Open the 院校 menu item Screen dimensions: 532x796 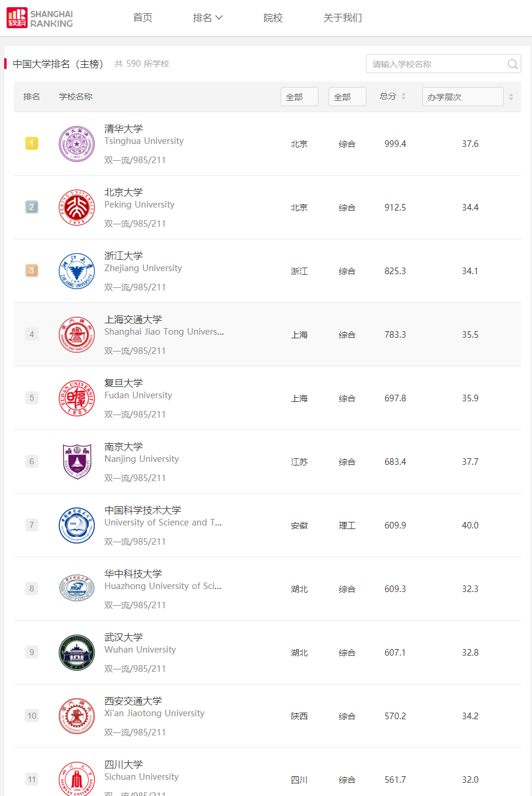pos(273,18)
